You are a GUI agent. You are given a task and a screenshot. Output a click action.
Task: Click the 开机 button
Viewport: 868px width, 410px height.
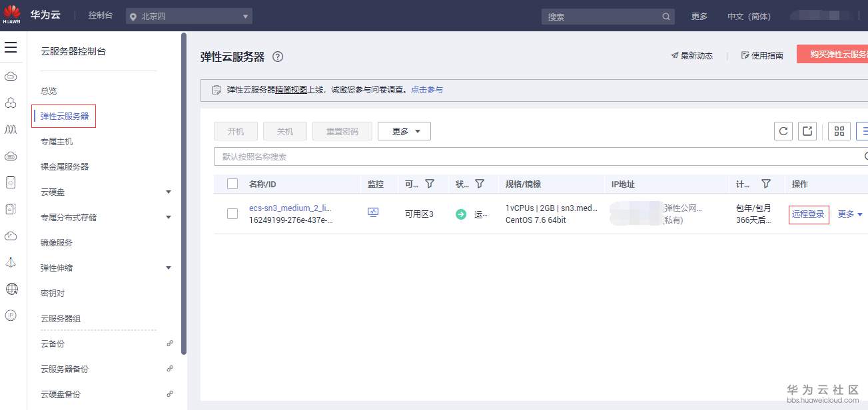236,131
